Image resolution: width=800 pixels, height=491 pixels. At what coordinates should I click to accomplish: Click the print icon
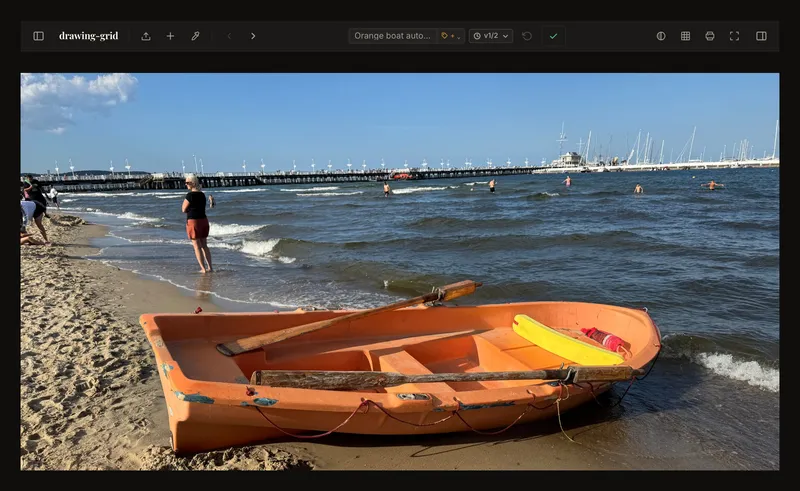click(710, 36)
